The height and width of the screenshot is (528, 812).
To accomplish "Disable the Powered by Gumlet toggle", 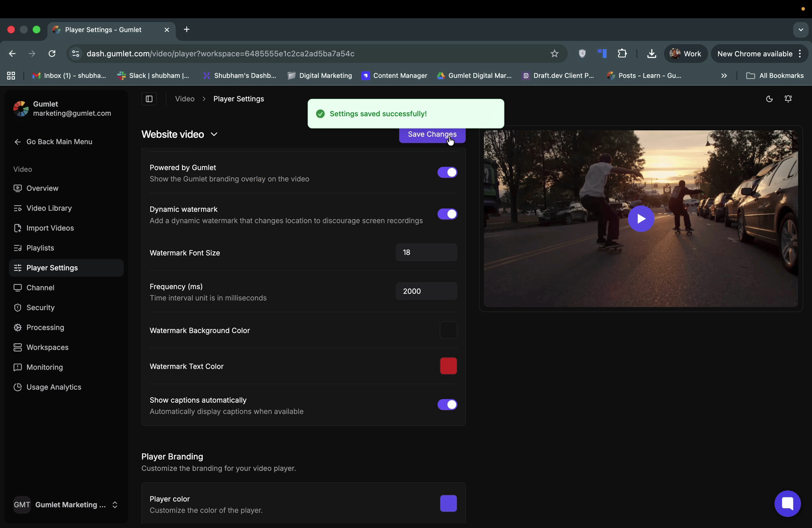I will (447, 172).
